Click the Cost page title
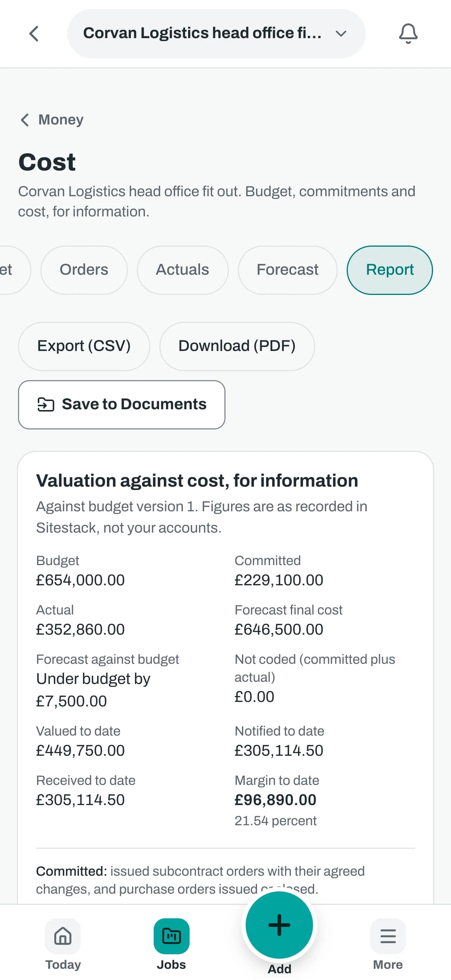Image resolution: width=451 pixels, height=980 pixels. coord(47,162)
